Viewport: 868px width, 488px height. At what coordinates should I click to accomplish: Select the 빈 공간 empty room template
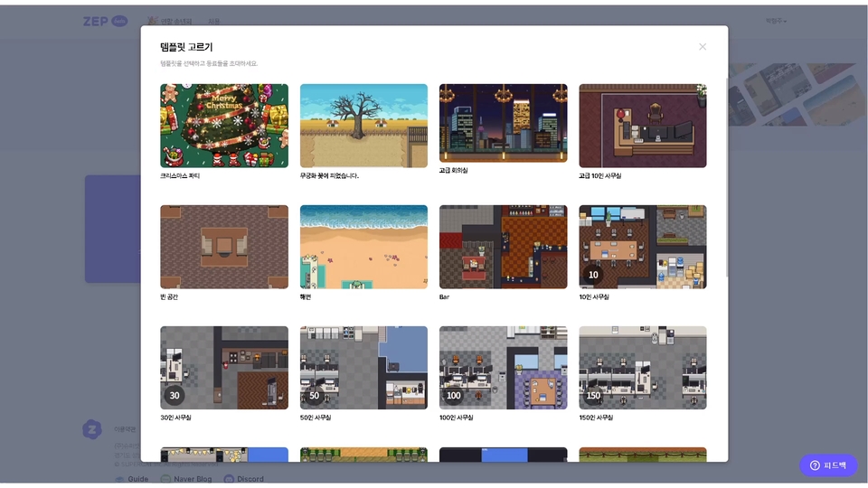click(x=224, y=247)
